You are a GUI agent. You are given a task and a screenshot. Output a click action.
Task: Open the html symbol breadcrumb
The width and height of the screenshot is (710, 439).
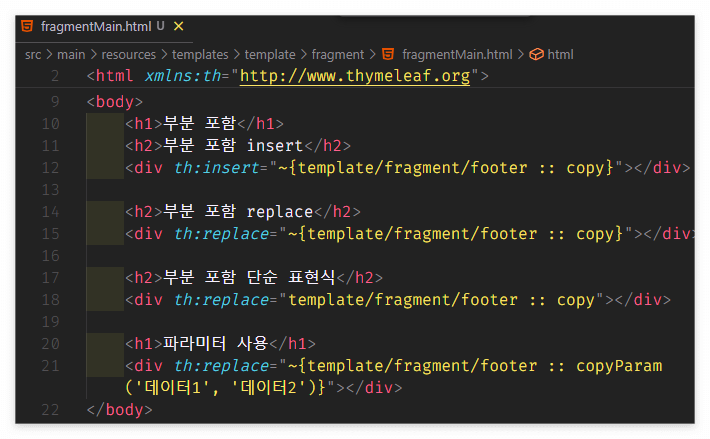[560, 55]
